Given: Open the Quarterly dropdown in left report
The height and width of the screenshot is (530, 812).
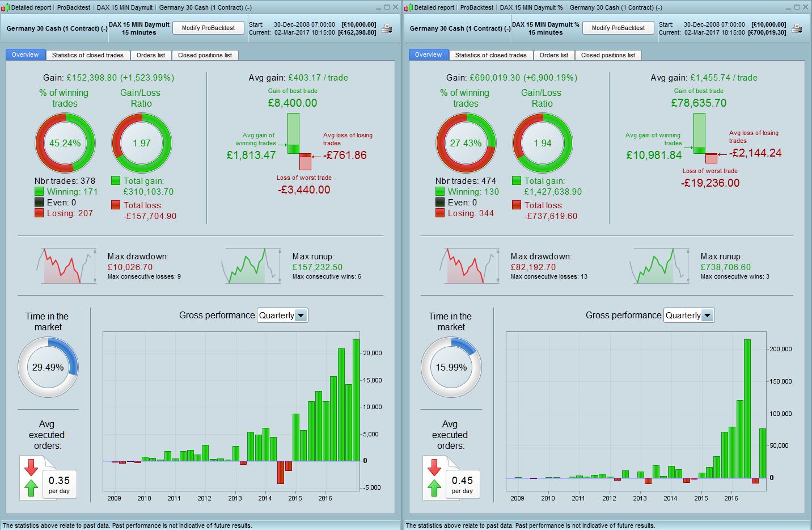Looking at the screenshot, I should pyautogui.click(x=282, y=316).
